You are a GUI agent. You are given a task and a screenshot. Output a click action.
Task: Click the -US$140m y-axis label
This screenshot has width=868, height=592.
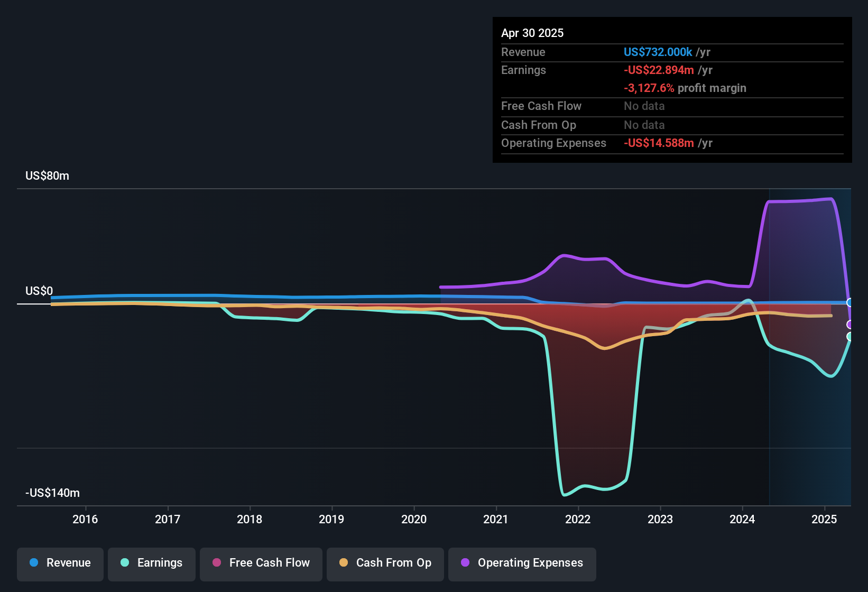52,493
